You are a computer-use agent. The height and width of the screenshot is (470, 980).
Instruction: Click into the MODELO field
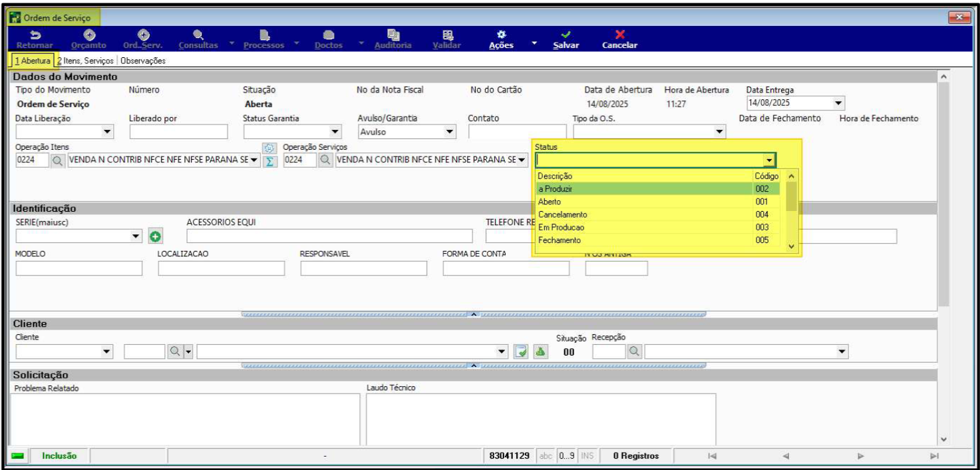[79, 268]
